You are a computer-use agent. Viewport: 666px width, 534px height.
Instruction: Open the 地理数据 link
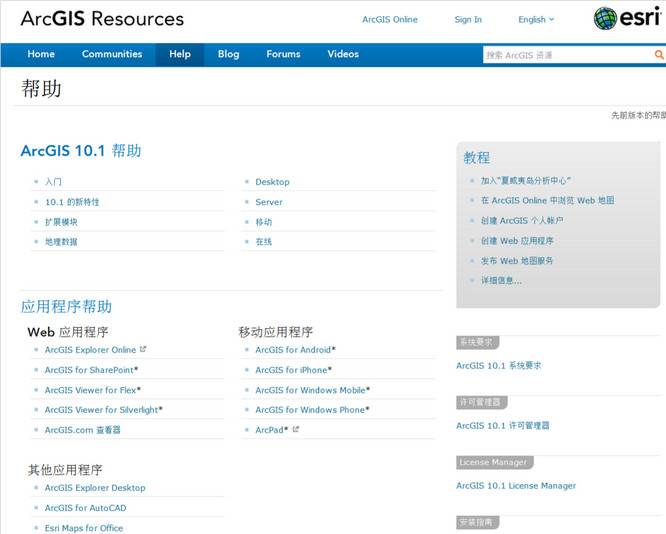(x=61, y=242)
